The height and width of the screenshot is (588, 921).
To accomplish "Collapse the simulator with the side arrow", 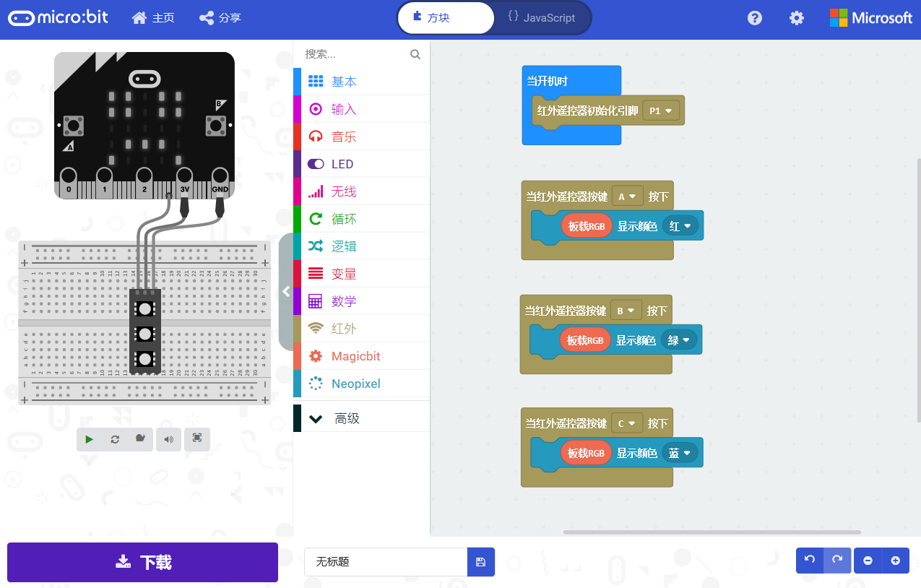I will pyautogui.click(x=286, y=291).
